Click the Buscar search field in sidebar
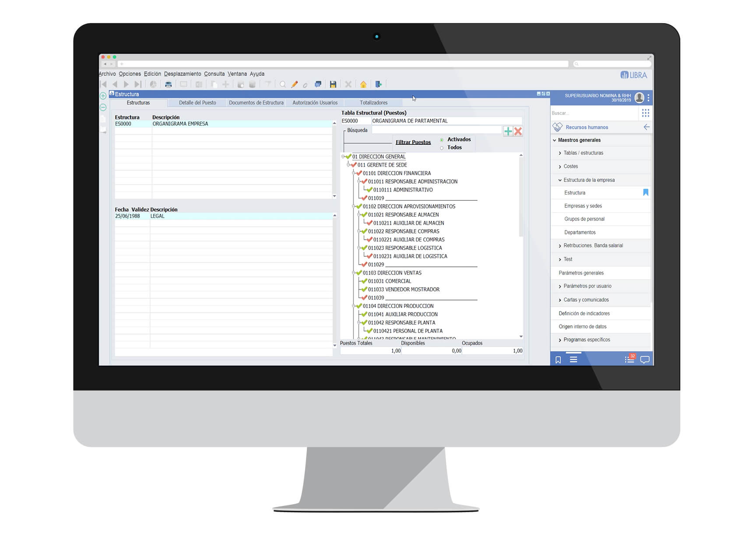Screen dimensions: 756x534 click(593, 113)
